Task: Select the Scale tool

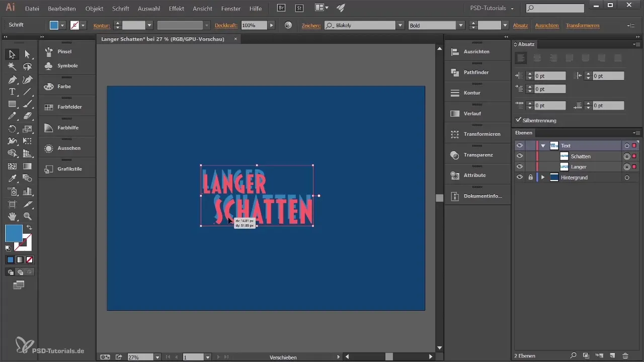Action: pyautogui.click(x=28, y=129)
